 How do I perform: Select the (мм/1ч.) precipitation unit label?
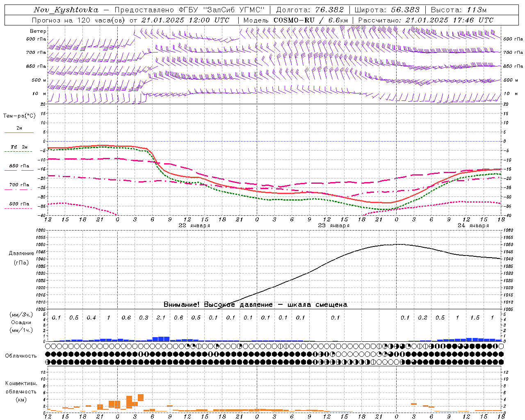pos(21,330)
